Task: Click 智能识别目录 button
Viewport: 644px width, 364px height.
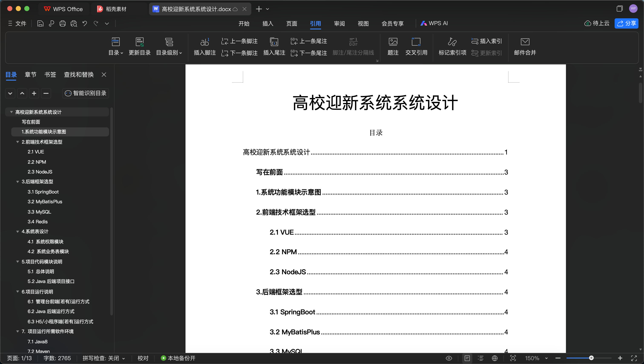Action: click(x=85, y=93)
